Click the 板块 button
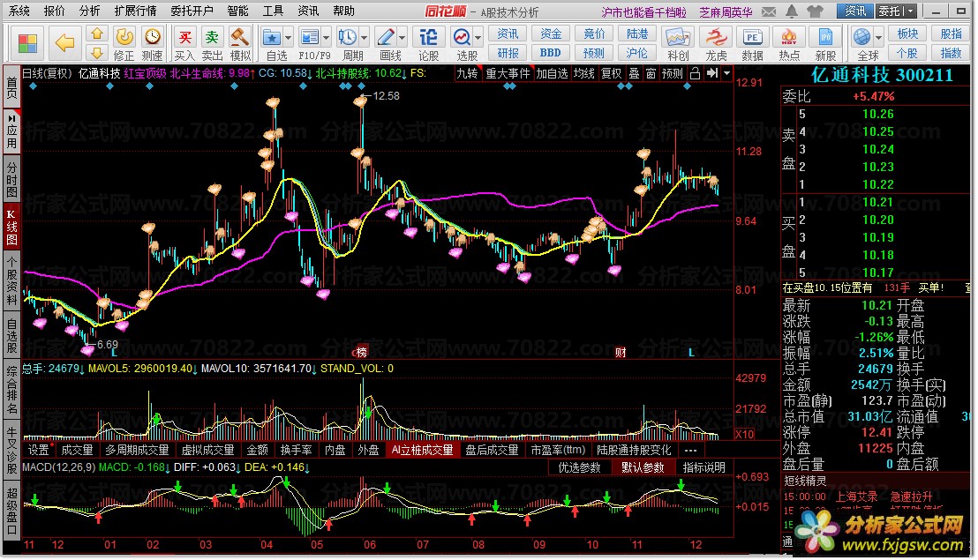The image size is (978, 560). (x=907, y=34)
